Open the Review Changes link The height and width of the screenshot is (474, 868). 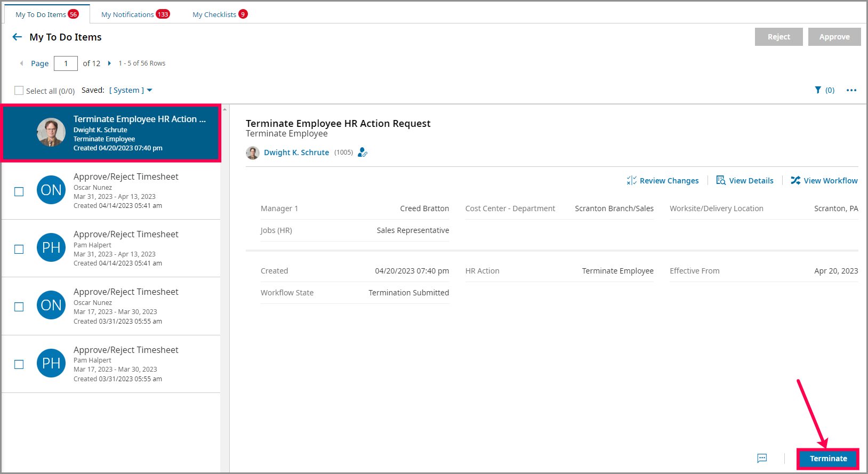pos(669,181)
